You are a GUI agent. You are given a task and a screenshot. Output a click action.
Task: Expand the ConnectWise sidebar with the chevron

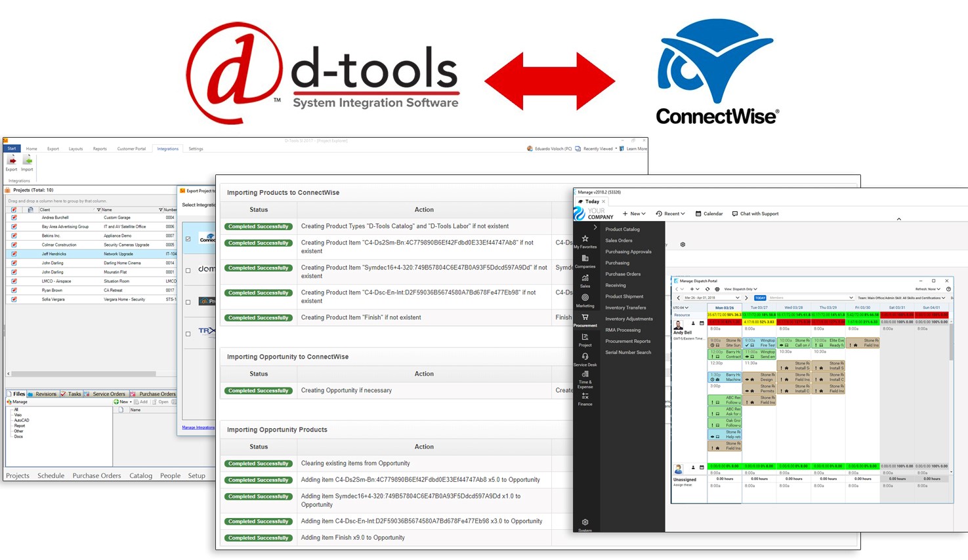595,227
